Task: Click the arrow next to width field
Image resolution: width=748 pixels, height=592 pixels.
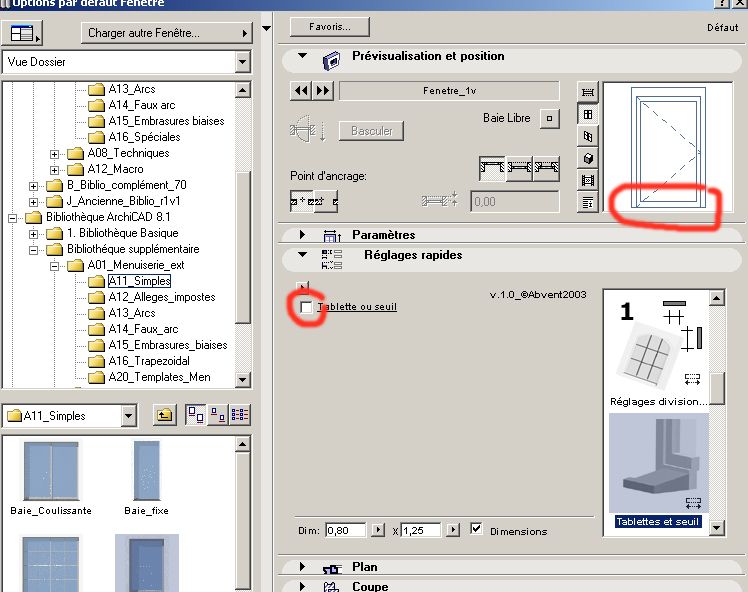Action: click(378, 530)
